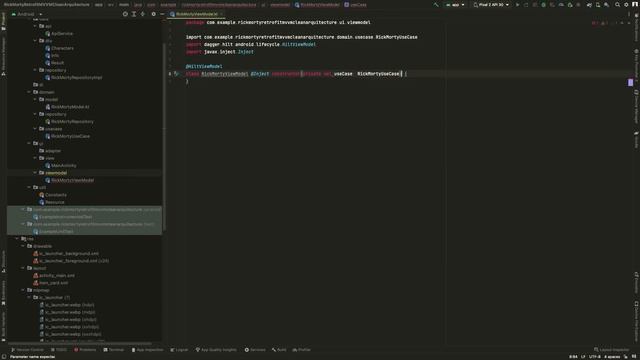Open Characters class in dto folder
640x360 pixels.
pos(60,48)
